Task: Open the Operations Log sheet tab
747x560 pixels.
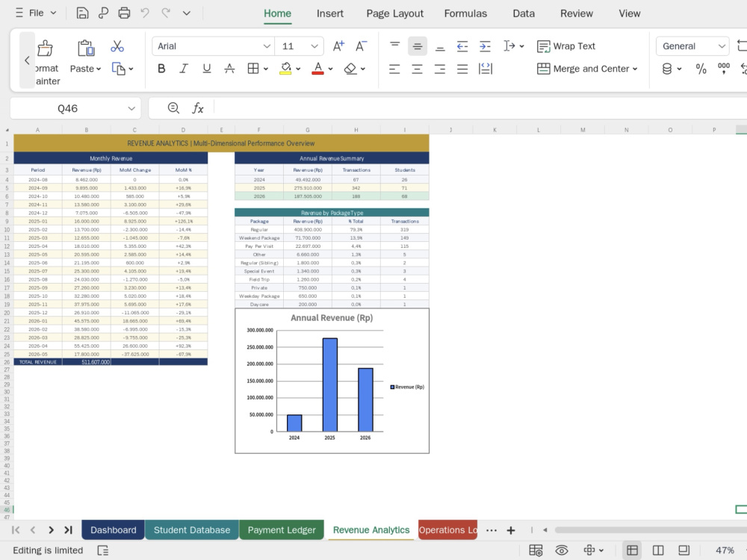Action: point(447,530)
